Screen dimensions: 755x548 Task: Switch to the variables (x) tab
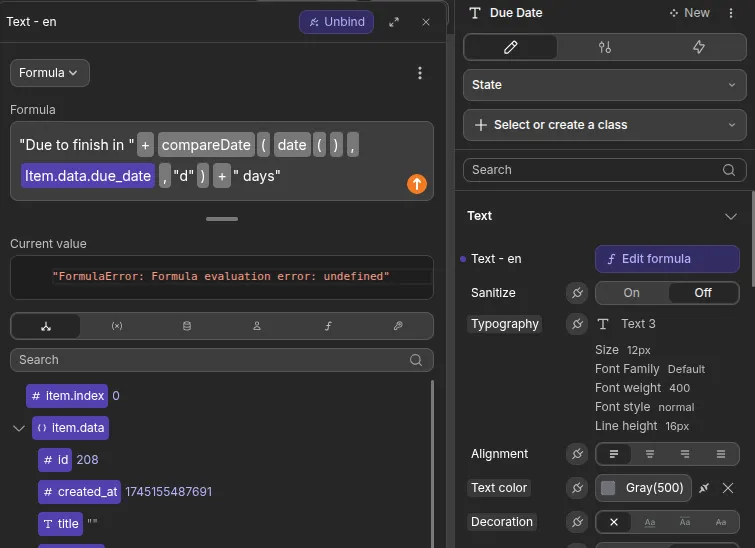pyautogui.click(x=117, y=326)
